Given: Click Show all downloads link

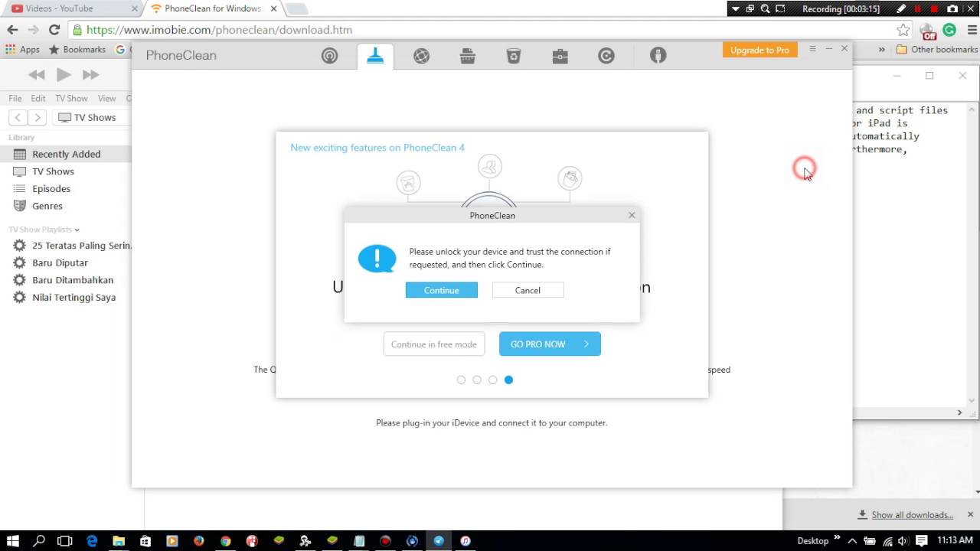Looking at the screenshot, I should click(x=912, y=515).
